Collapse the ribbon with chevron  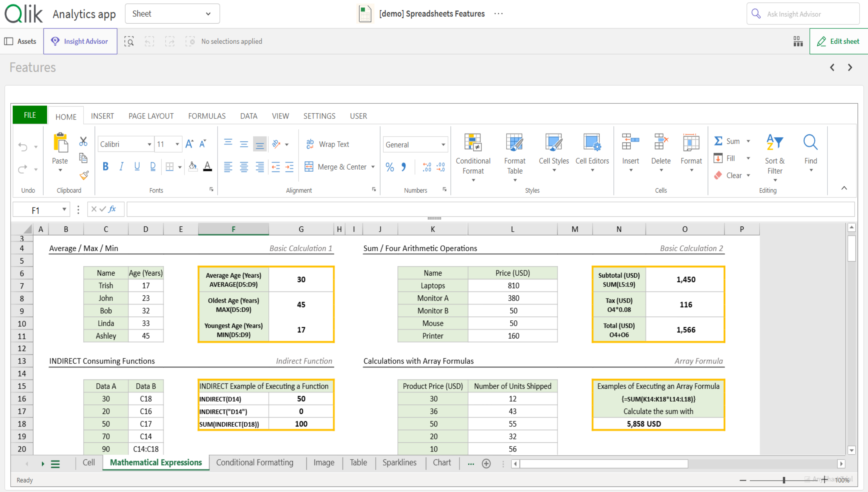844,188
